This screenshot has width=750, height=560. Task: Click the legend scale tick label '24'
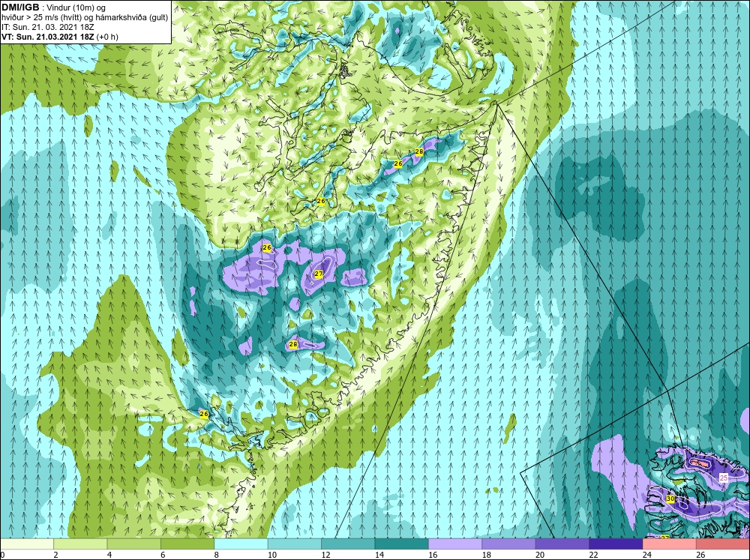pyautogui.click(x=646, y=555)
